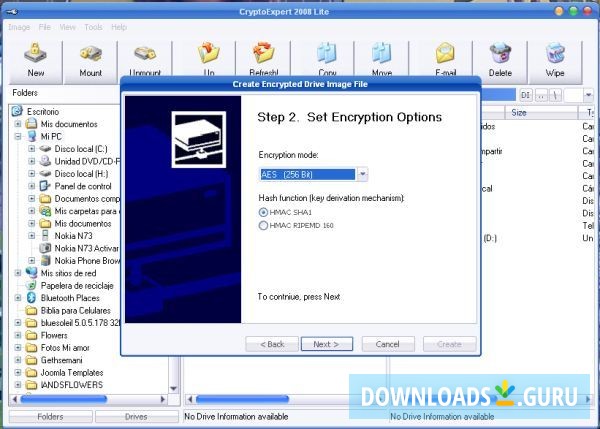
Task: Click the Refresh toolbar icon
Action: [264, 59]
